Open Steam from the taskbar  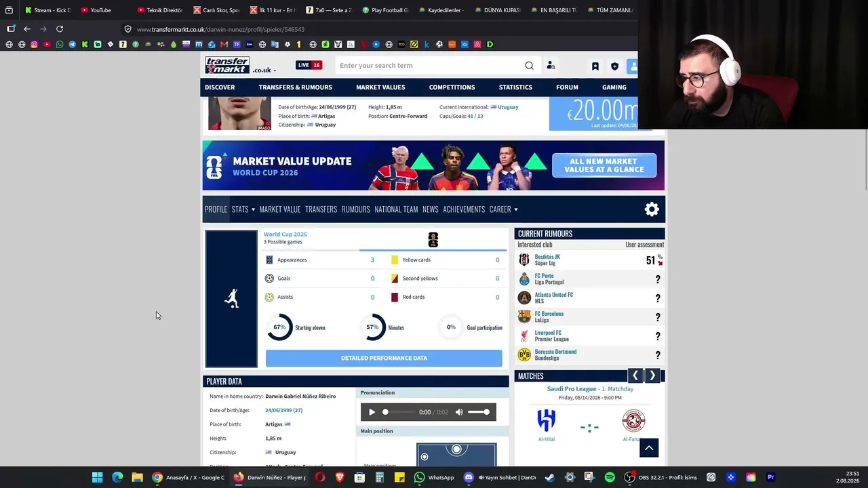tap(549, 477)
